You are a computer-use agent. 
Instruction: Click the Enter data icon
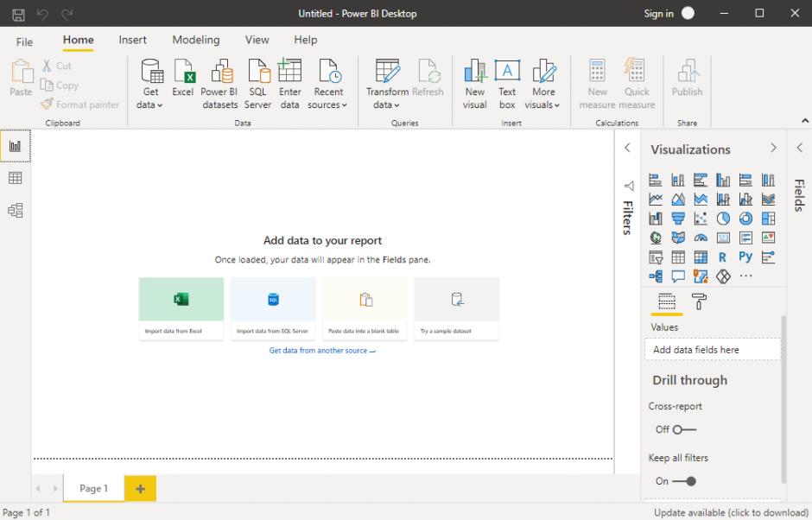pos(289,84)
